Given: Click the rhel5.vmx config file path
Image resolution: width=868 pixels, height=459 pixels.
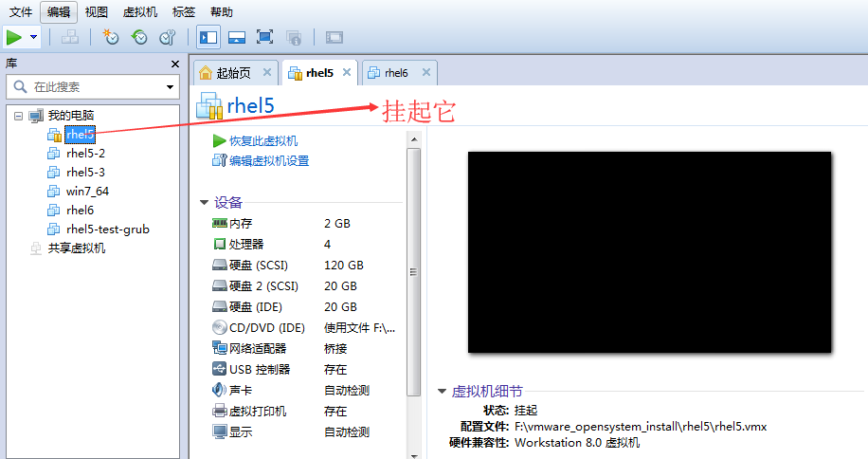Looking at the screenshot, I should (x=641, y=427).
